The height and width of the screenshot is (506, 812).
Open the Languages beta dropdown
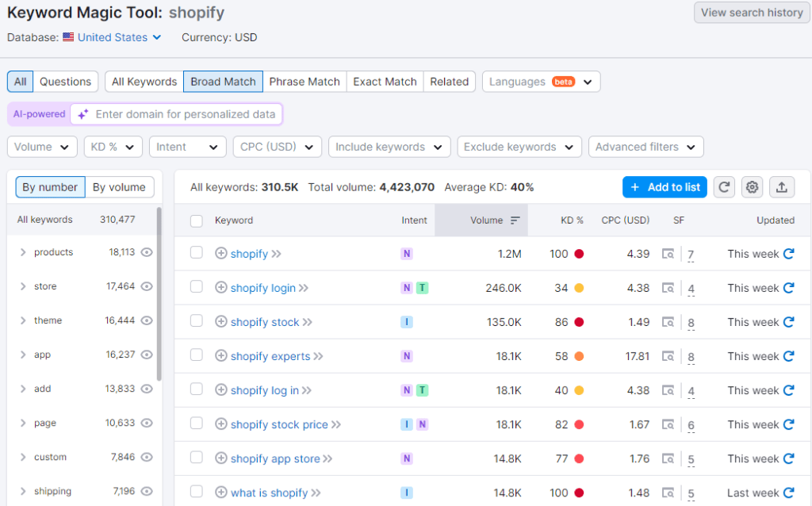[541, 82]
